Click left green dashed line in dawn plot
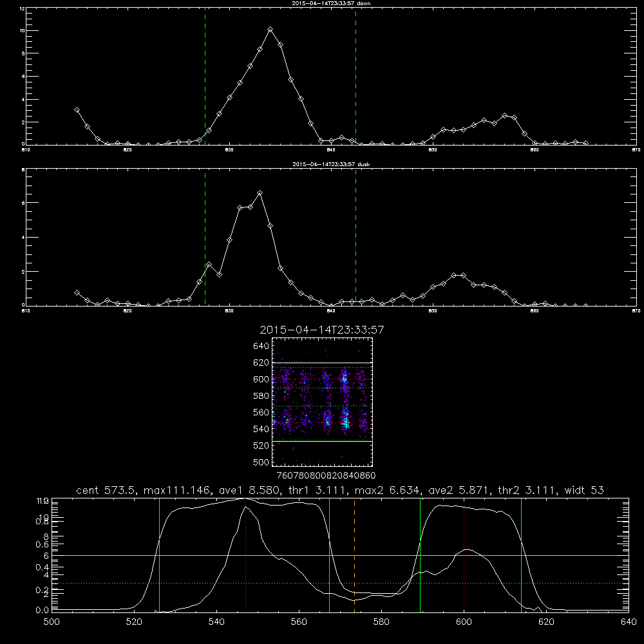Screen dimensions: 644x644 click(205, 76)
